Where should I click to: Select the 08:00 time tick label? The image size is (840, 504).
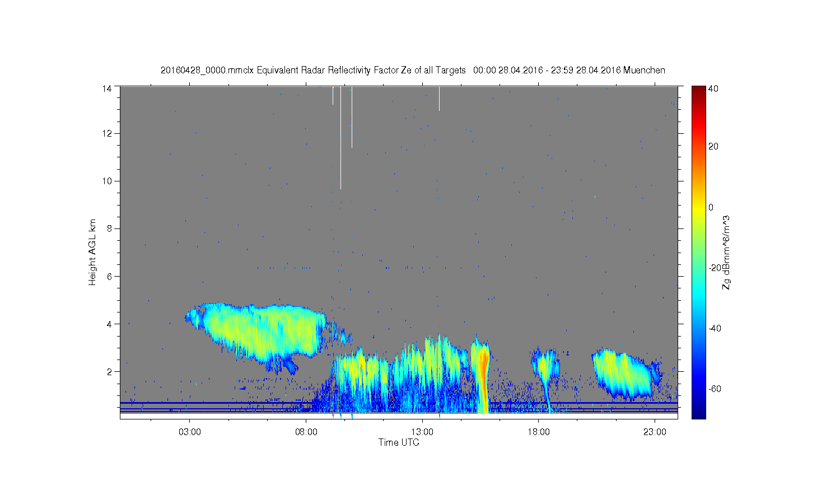[306, 432]
